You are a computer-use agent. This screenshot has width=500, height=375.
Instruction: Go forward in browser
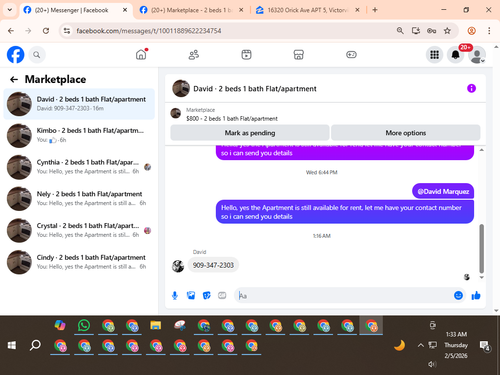click(28, 31)
